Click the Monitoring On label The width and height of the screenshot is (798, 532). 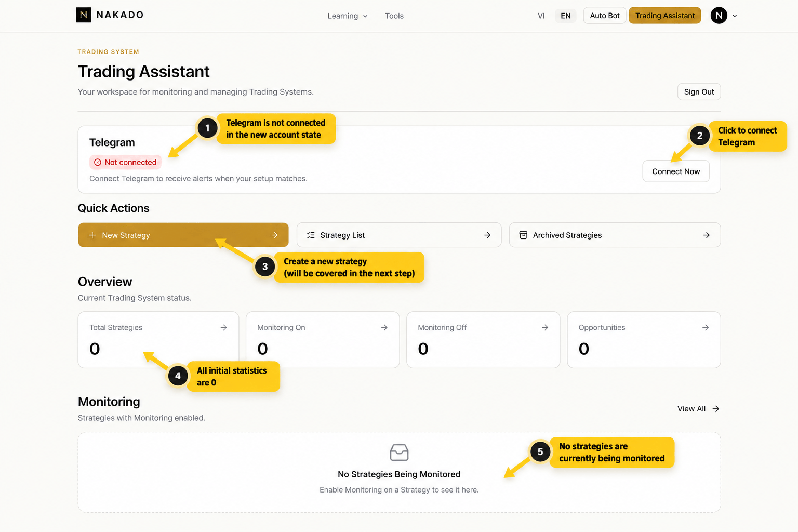coord(281,328)
